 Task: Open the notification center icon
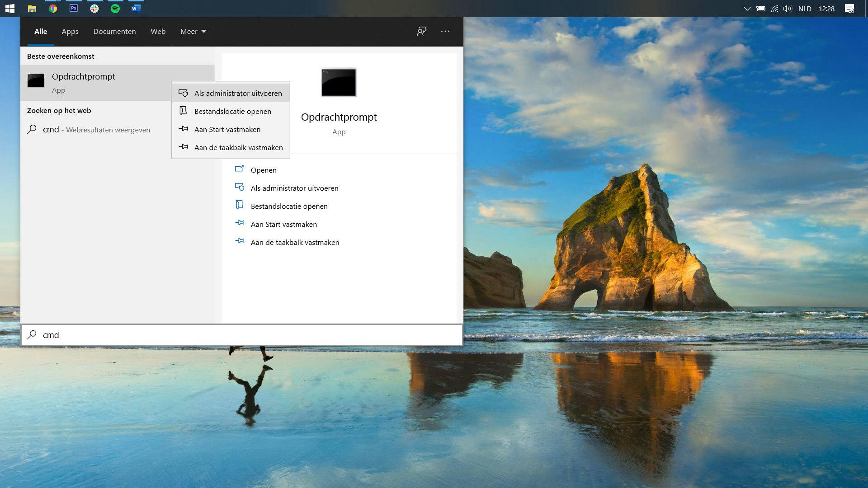(849, 9)
